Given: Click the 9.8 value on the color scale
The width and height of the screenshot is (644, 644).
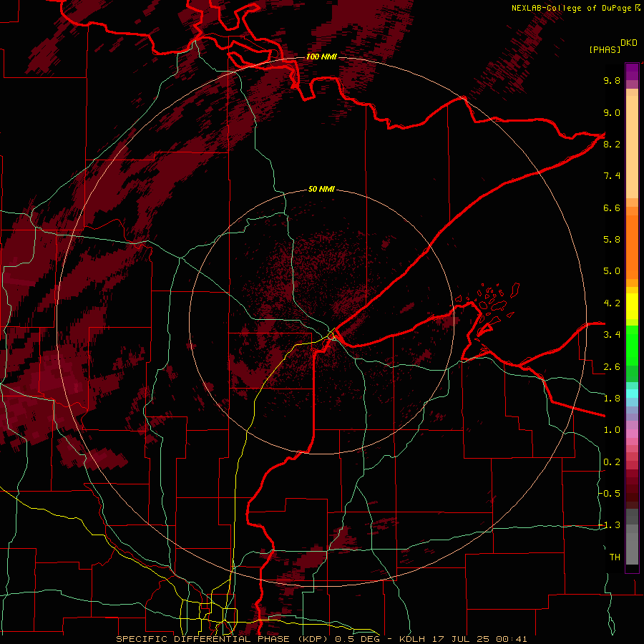Looking at the screenshot, I should pos(612,80).
